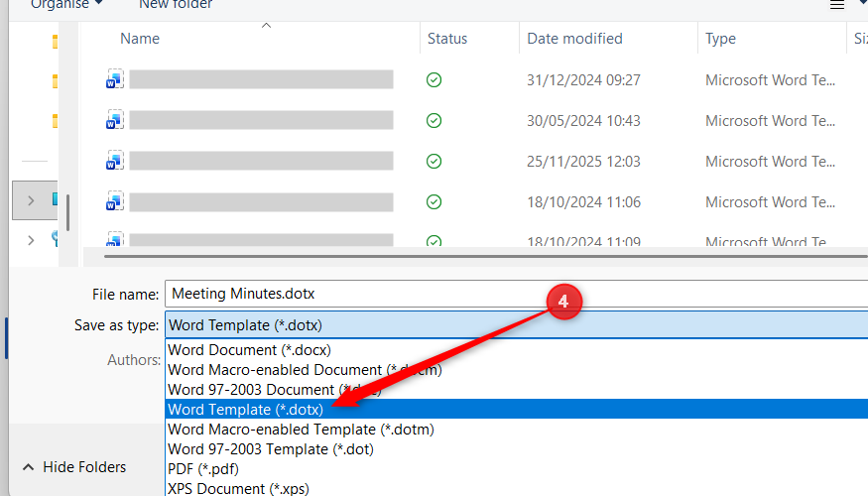Image resolution: width=868 pixels, height=496 pixels.
Task: Click the Type cell of the 25/11/2025 file
Action: [x=770, y=162]
